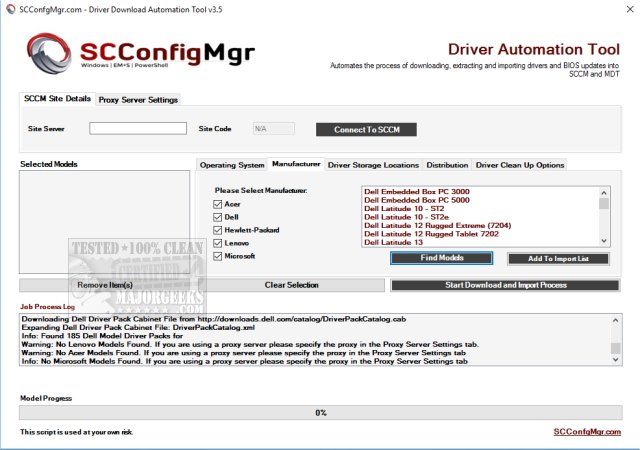This screenshot has height=450, width=640.
Task: Open the Driver Storage Locations tab
Action: click(x=373, y=165)
